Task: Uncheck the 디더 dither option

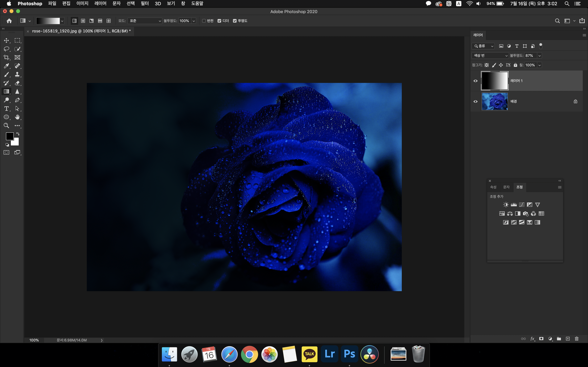Action: (219, 21)
